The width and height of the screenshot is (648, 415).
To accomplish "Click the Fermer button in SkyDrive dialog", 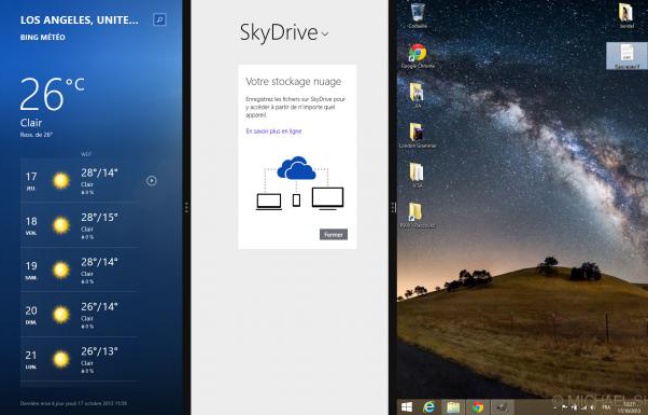I will [x=334, y=234].
